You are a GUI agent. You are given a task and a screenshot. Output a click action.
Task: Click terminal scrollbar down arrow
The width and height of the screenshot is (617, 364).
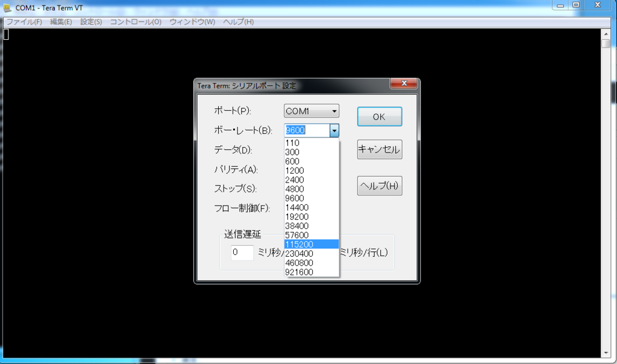[x=606, y=353]
